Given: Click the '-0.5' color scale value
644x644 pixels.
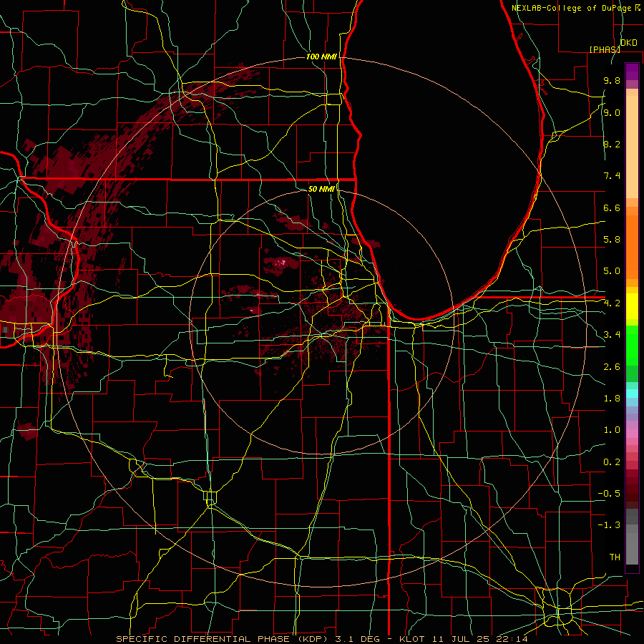Looking at the screenshot, I should [609, 494].
